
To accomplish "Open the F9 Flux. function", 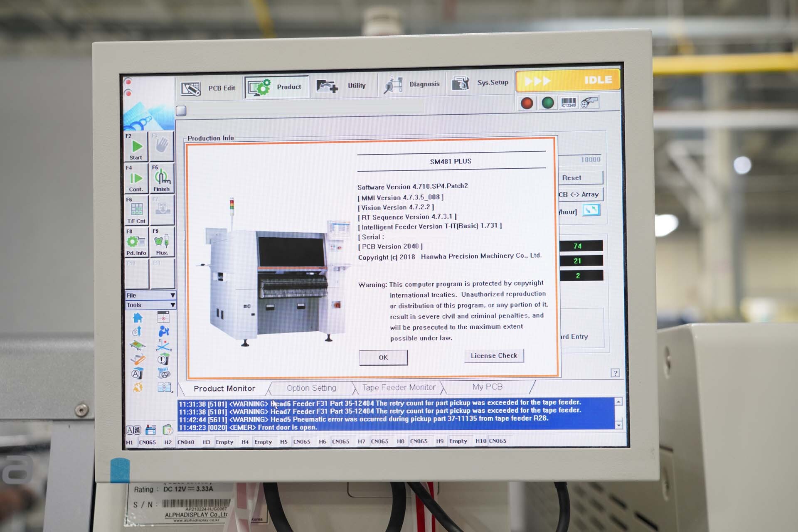I will point(162,242).
